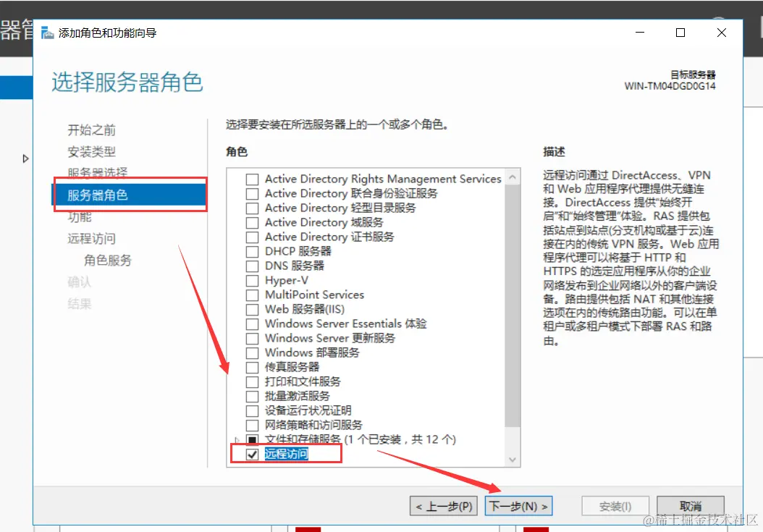Select the Web 服务器(IIS) label text
The width and height of the screenshot is (763, 532).
[x=305, y=309]
